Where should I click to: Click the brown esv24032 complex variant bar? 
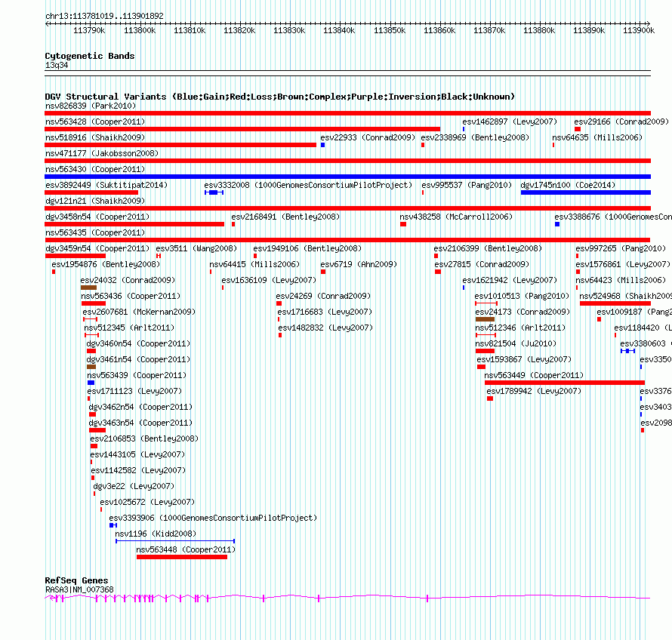(88, 288)
